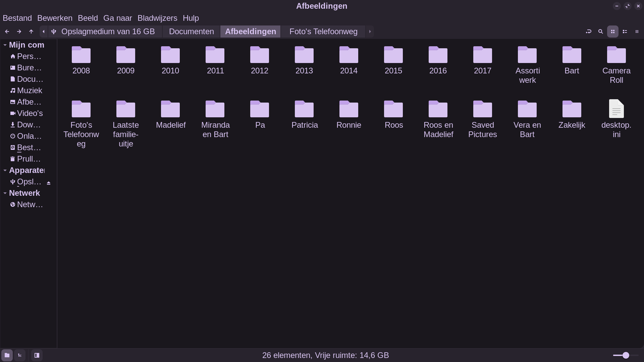Open the Bladwijzers menu
The height and width of the screenshot is (362, 644).
[157, 18]
